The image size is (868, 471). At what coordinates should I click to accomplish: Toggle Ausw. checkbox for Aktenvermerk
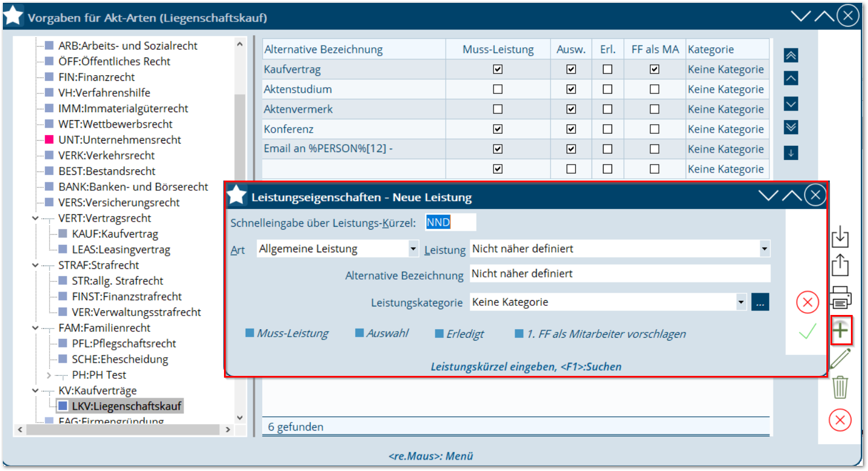click(x=571, y=109)
